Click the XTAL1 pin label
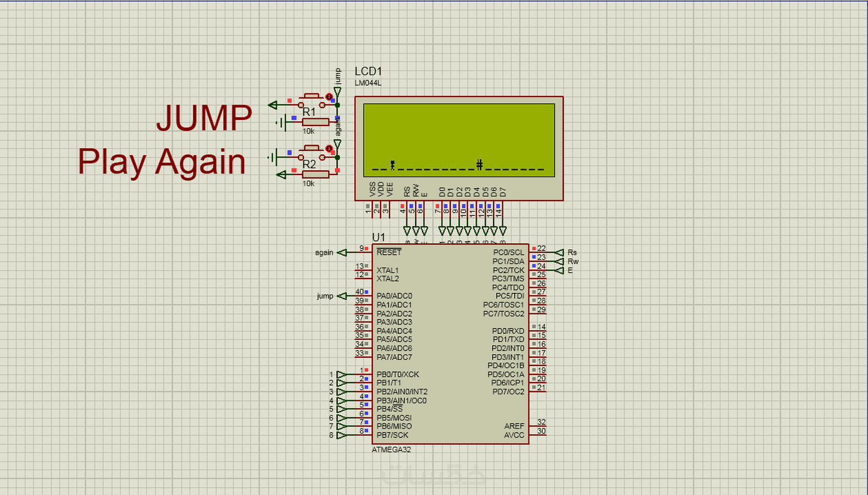868x495 pixels. [388, 270]
